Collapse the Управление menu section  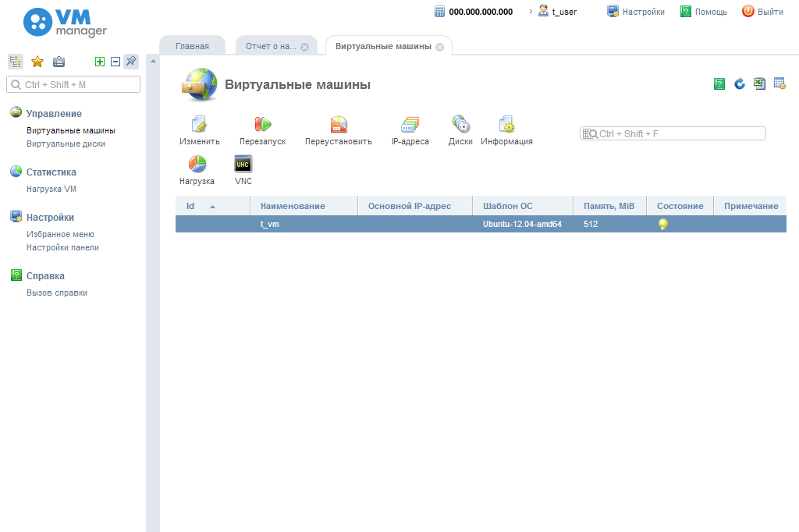click(54, 114)
